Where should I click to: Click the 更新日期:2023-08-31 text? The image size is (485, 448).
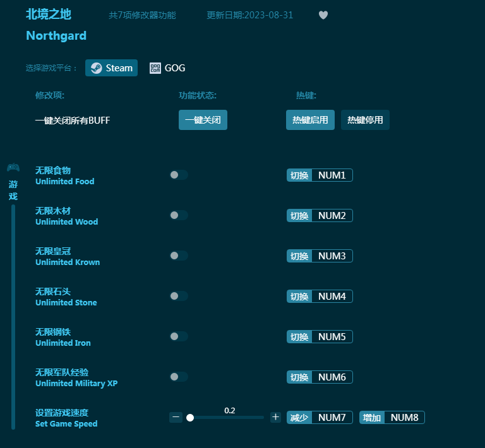[249, 15]
